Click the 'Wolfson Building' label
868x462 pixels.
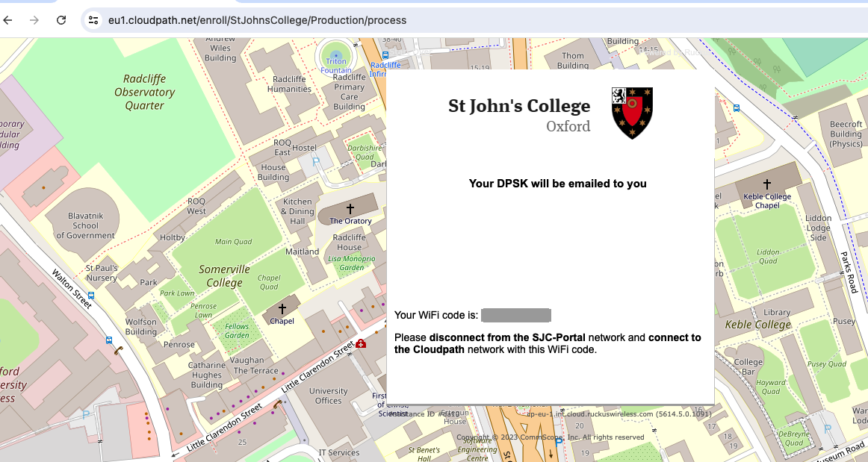(140, 326)
